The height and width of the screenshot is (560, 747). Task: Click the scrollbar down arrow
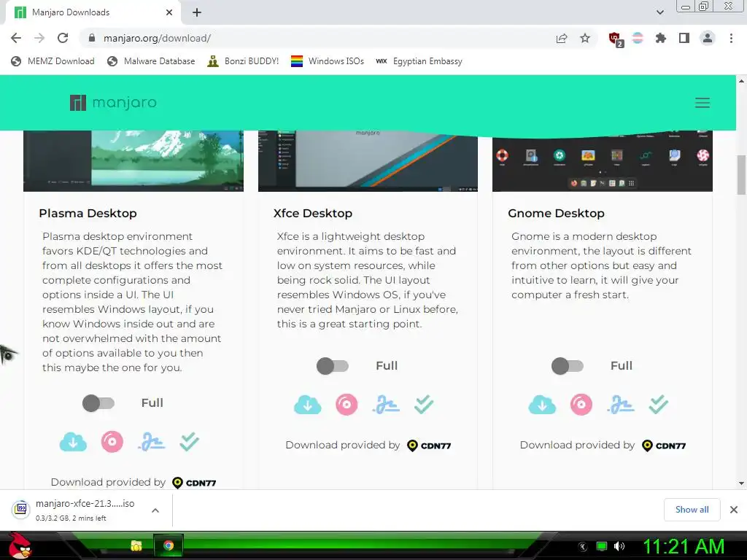point(741,483)
